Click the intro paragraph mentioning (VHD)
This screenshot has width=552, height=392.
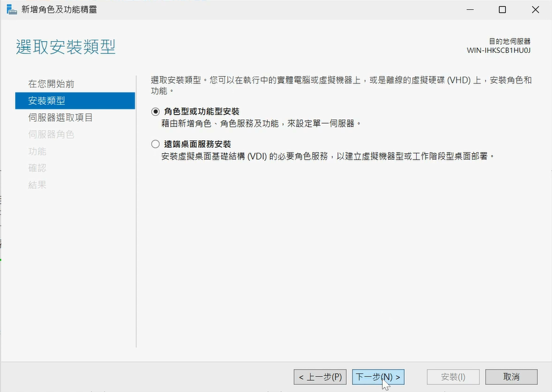click(x=341, y=85)
